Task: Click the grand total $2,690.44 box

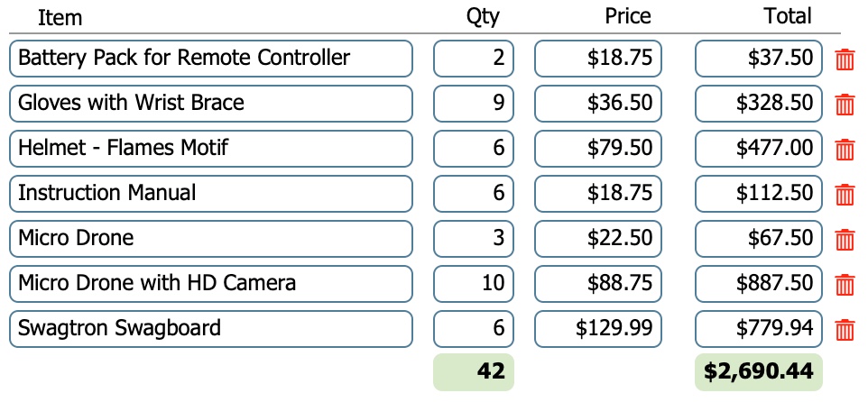Action: tap(759, 372)
